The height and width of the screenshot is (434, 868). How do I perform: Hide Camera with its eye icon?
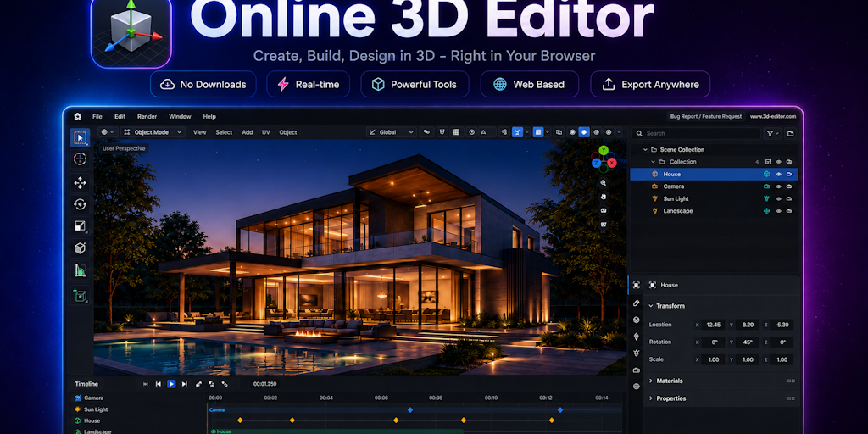click(x=778, y=186)
